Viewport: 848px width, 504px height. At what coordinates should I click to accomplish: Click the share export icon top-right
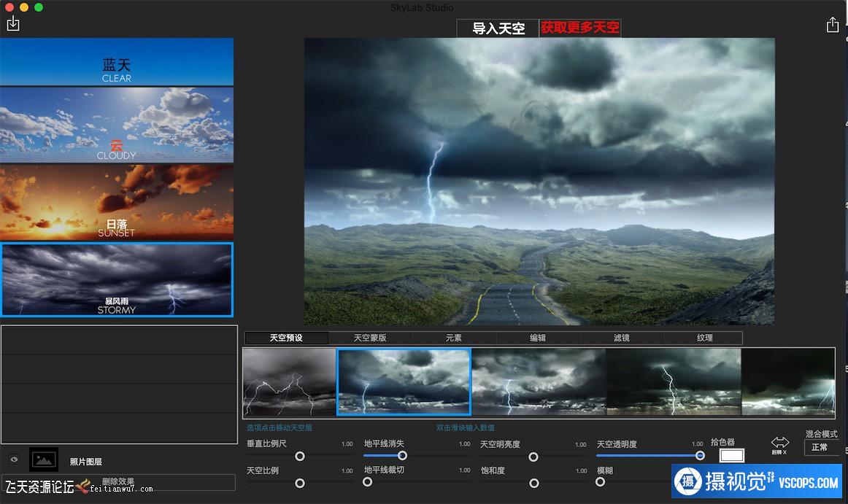coord(832,25)
